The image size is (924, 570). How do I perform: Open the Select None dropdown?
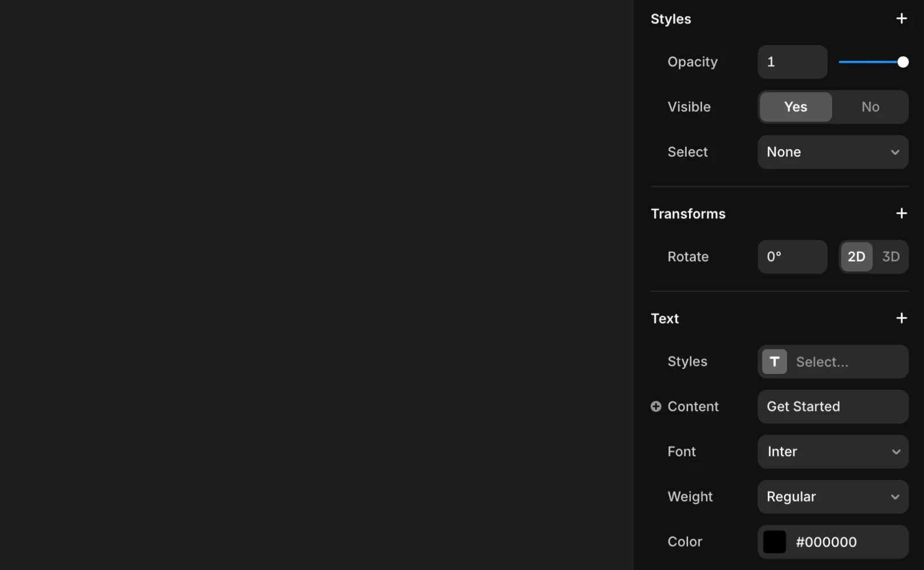click(832, 152)
